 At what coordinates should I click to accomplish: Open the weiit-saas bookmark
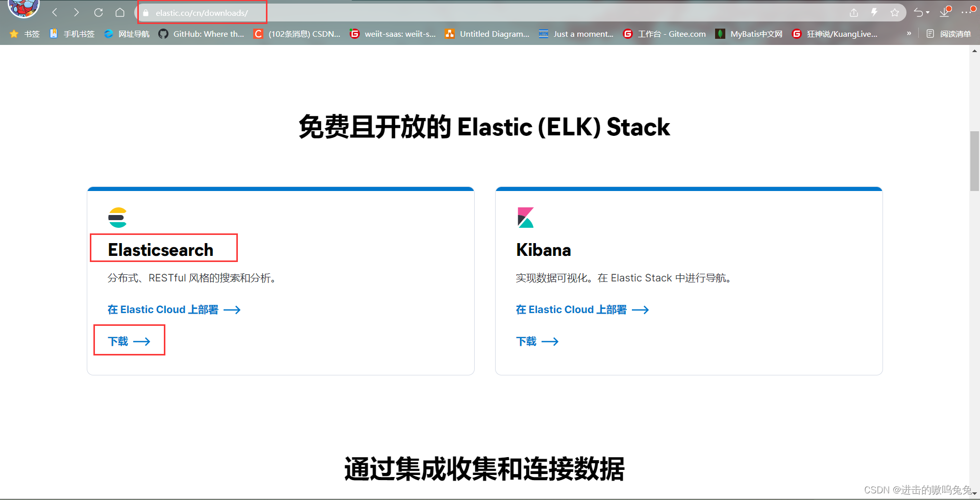393,34
